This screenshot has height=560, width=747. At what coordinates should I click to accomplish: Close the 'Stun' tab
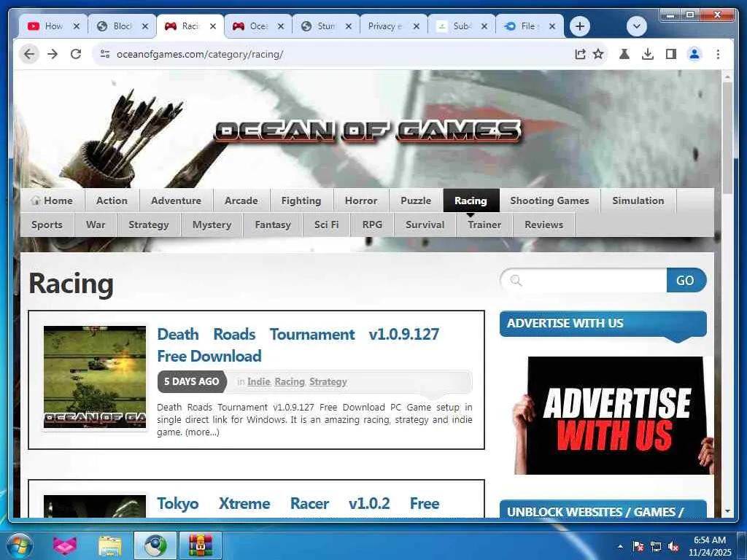[349, 26]
